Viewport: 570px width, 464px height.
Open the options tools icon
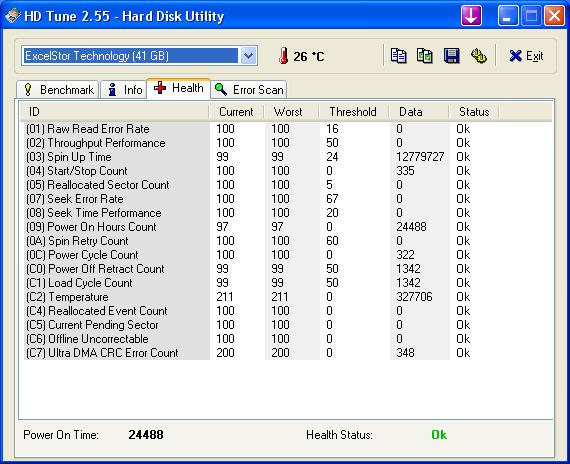478,56
